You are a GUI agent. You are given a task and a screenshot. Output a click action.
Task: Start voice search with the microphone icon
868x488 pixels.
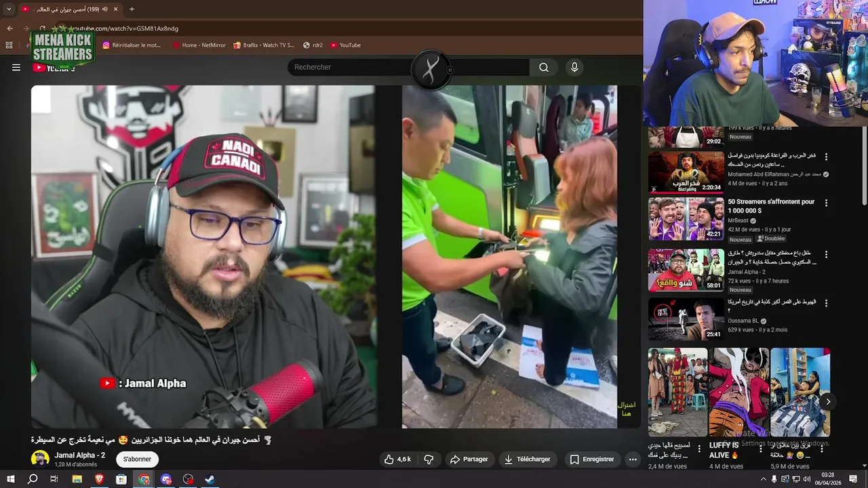(574, 67)
